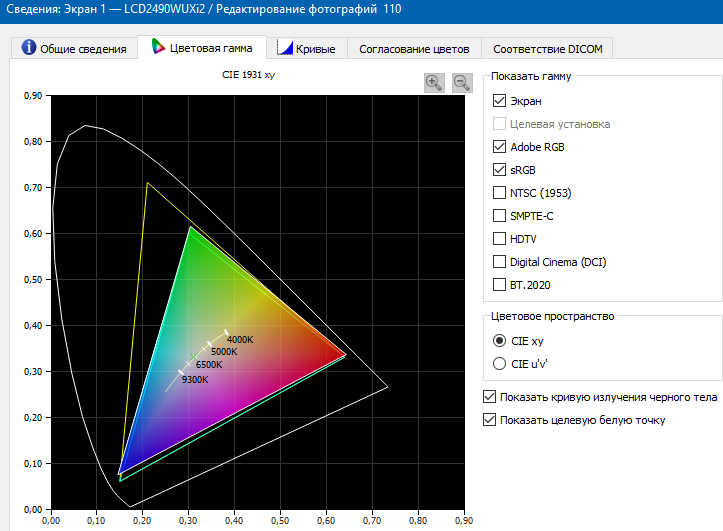Check the SMPTE-C gamut box
The width and height of the screenshot is (723, 531).
coord(499,215)
